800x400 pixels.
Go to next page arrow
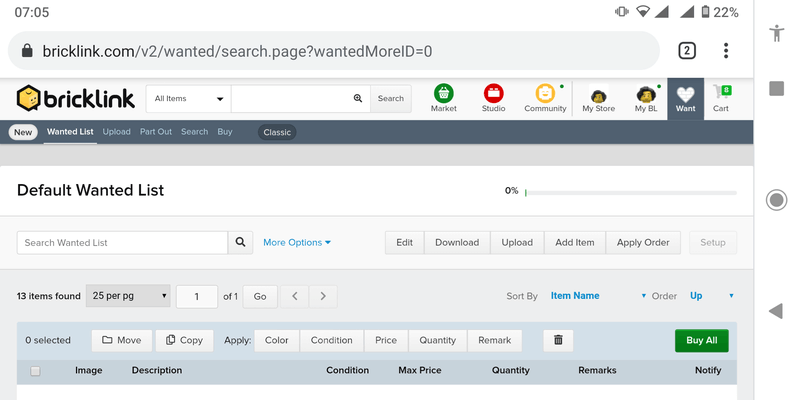point(323,296)
